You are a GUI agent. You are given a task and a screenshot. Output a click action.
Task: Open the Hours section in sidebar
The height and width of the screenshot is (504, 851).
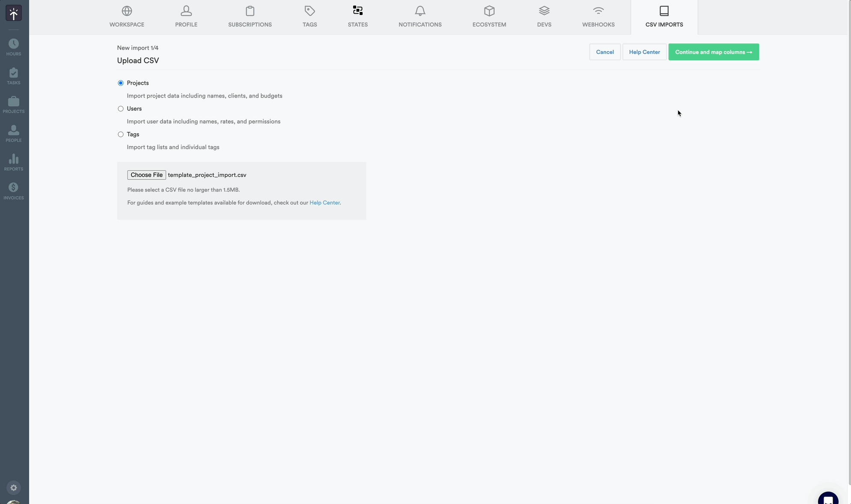coord(14,46)
